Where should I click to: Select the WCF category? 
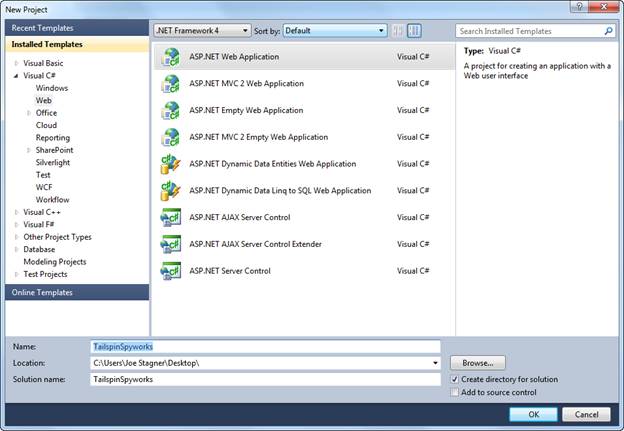point(44,187)
